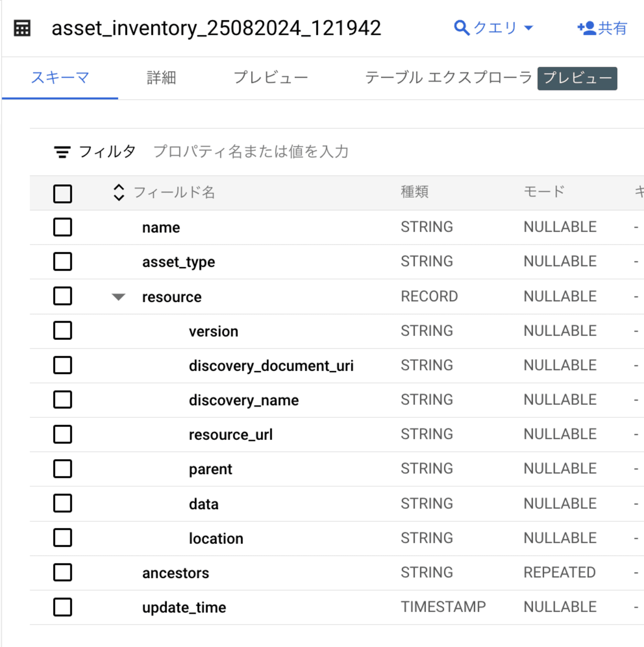Click the モード column header
The width and height of the screenshot is (644, 647).
(544, 192)
